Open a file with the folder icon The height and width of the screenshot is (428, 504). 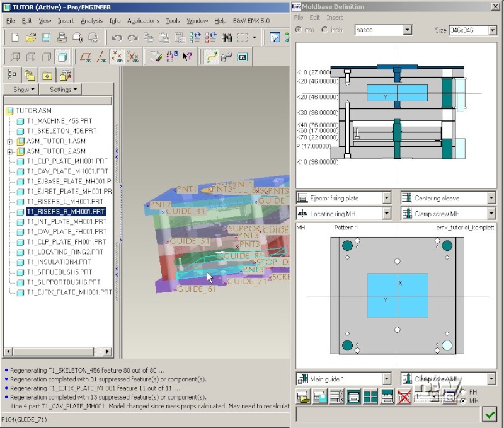click(x=30, y=38)
